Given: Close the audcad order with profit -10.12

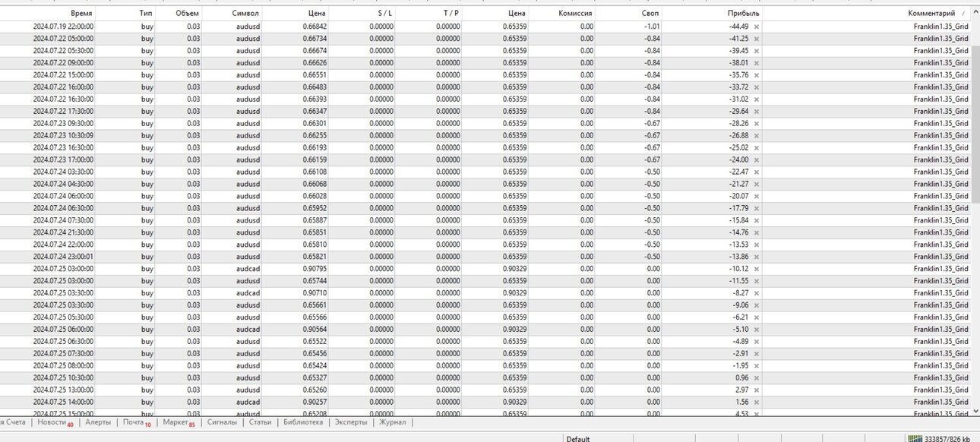Looking at the screenshot, I should 756,269.
